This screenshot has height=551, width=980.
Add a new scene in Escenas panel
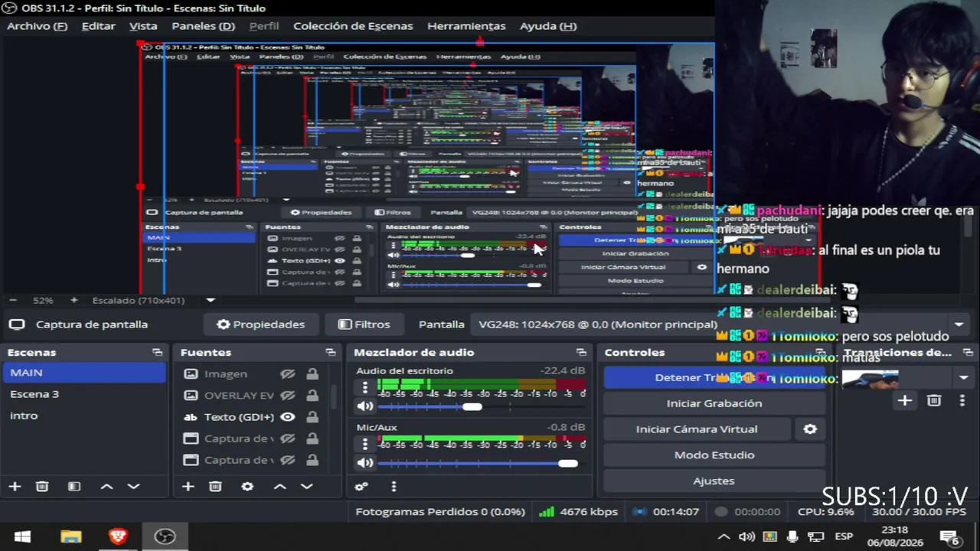pyautogui.click(x=15, y=486)
